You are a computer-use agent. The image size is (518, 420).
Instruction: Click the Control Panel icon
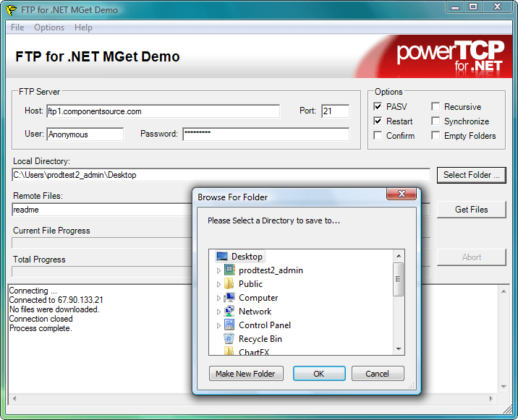[229, 325]
